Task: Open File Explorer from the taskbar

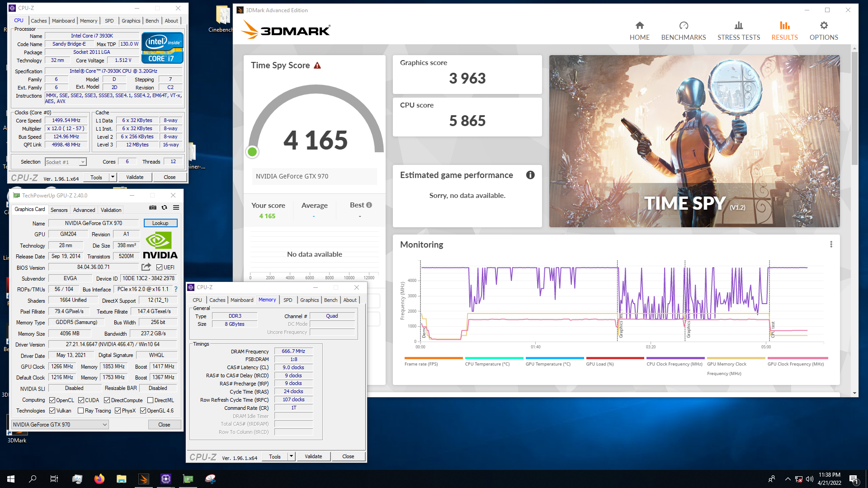Action: (121, 479)
